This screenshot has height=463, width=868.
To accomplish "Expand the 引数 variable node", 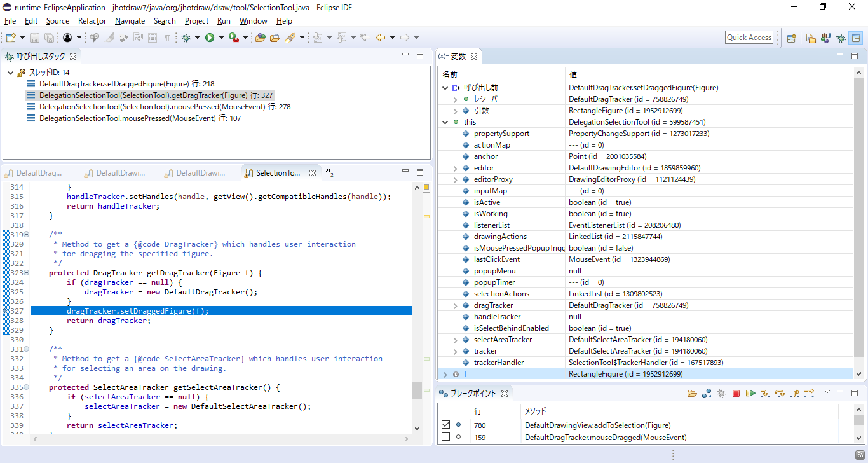I will (455, 111).
